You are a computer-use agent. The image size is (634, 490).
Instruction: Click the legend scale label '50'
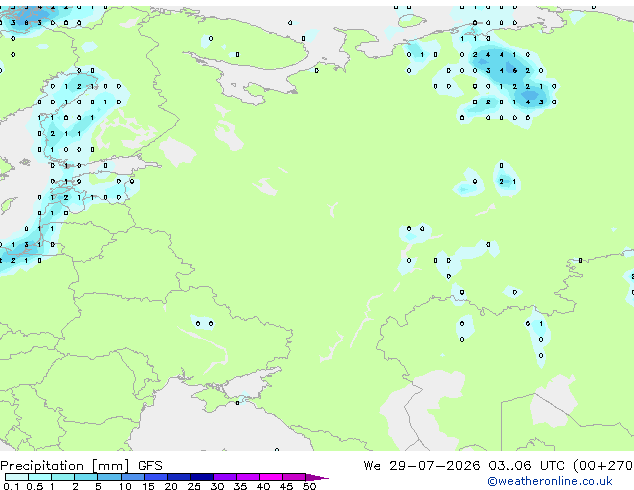(310, 486)
